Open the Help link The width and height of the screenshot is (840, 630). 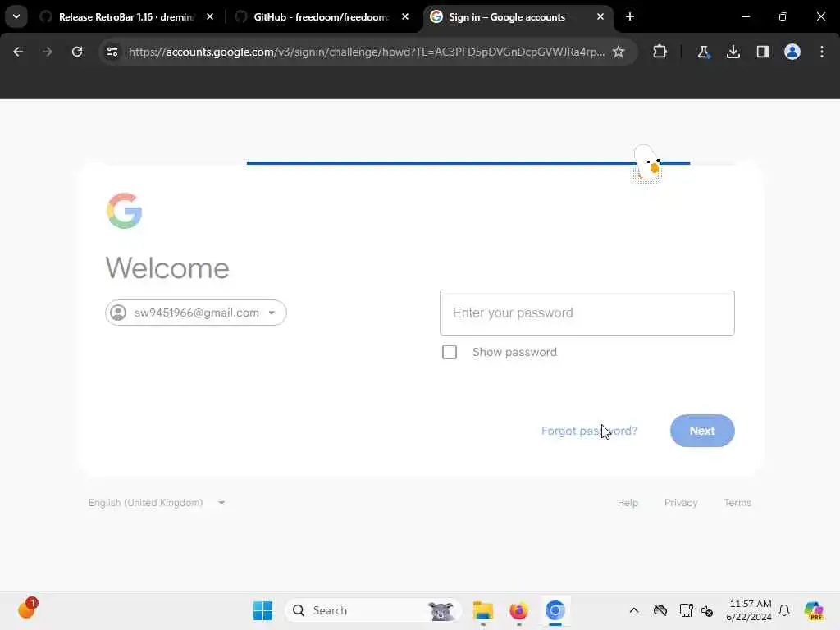(628, 503)
